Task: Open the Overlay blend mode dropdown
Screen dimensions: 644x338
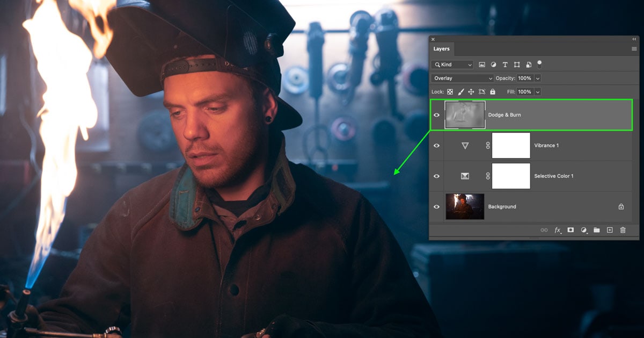Action: 463,78
